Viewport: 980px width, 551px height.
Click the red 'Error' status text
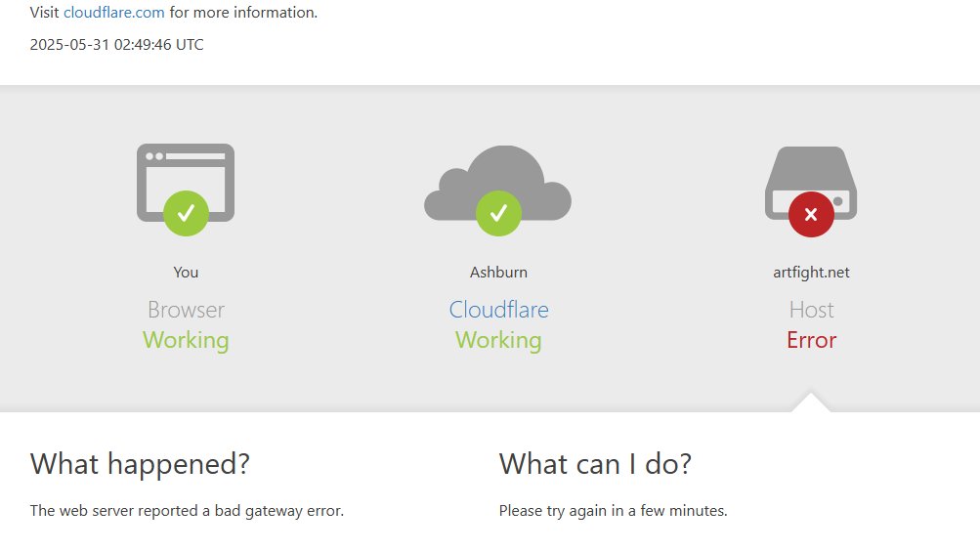click(x=811, y=341)
